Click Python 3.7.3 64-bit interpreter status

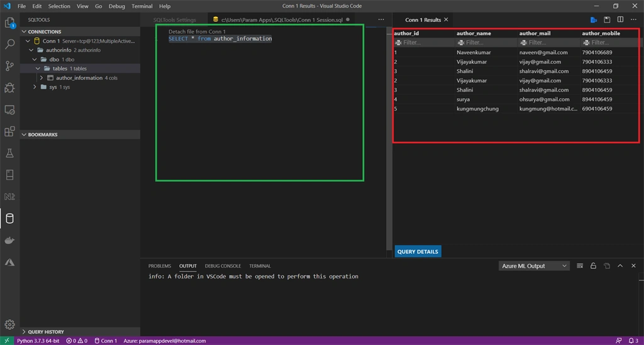[x=38, y=341]
